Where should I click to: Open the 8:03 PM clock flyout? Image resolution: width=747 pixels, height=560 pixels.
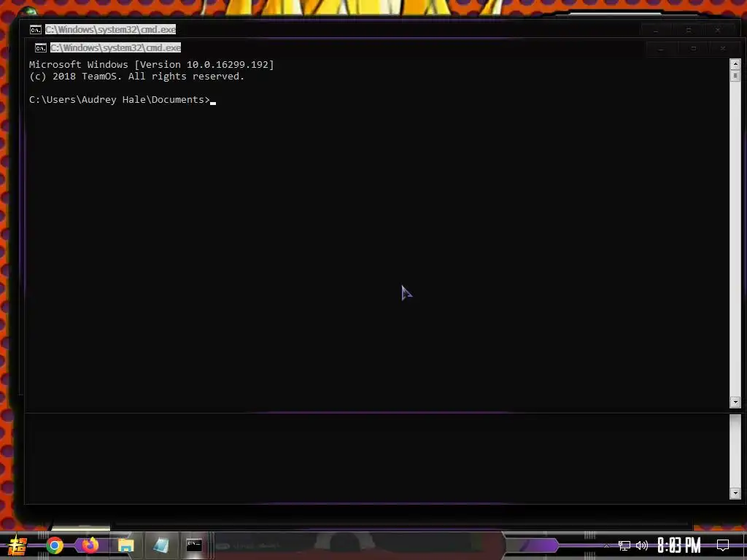coord(679,545)
